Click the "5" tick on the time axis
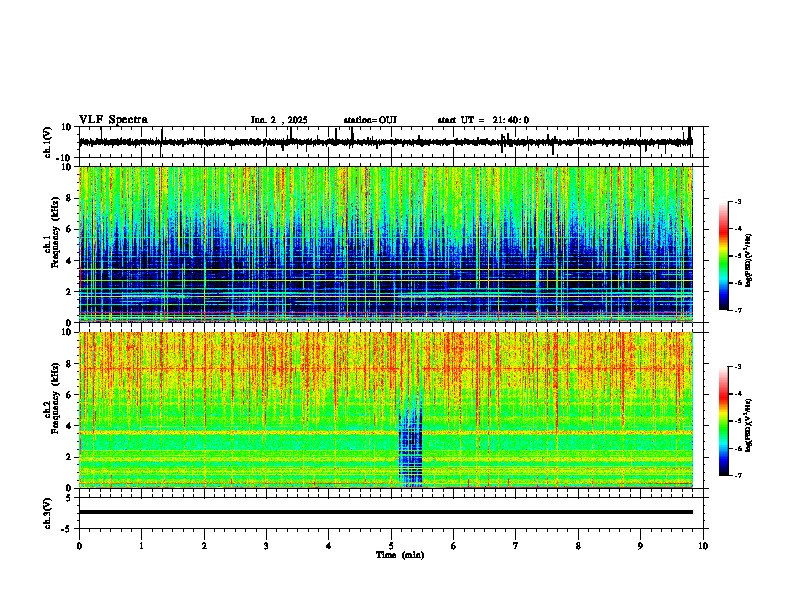This screenshot has height=612, width=792. coord(391,546)
